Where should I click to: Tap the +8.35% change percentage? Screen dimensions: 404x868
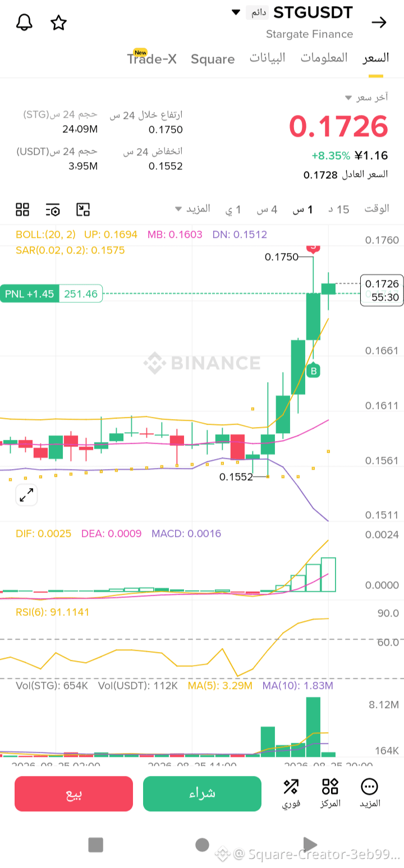pos(331,155)
